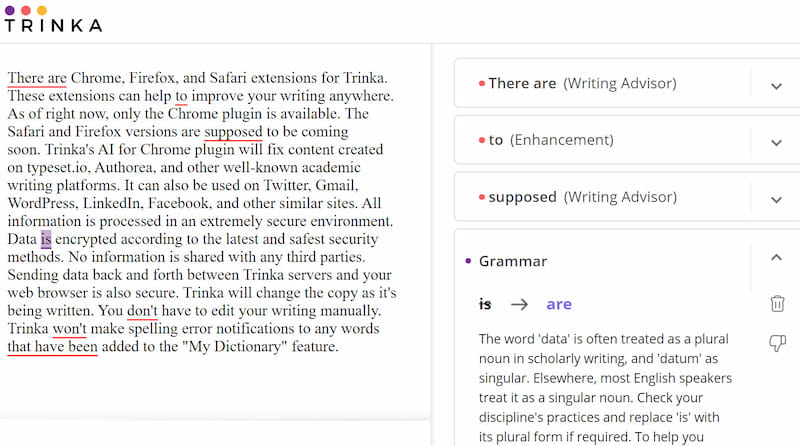The height and width of the screenshot is (446, 800).
Task: Click the thumbs down feedback icon
Action: [777, 343]
